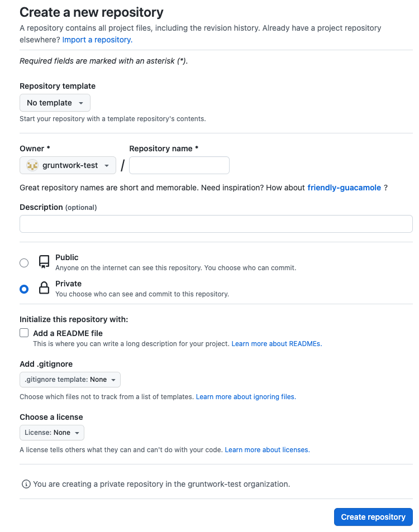Click the book icon beside Public option

coord(44,262)
